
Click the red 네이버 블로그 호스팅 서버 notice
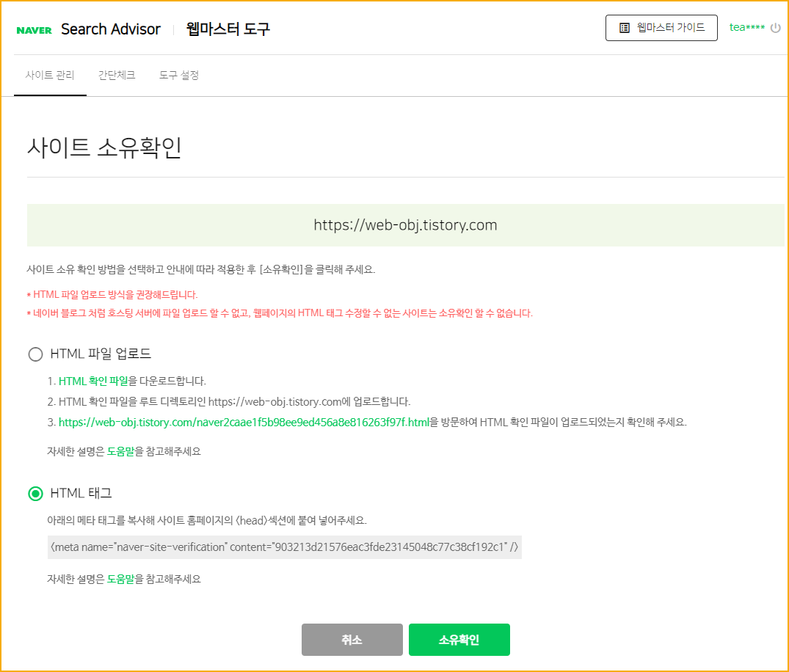point(280,313)
